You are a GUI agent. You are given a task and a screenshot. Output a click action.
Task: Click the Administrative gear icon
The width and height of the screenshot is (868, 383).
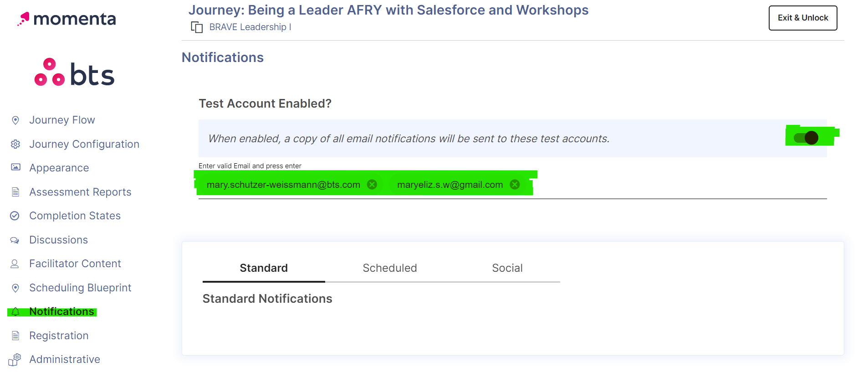point(15,359)
